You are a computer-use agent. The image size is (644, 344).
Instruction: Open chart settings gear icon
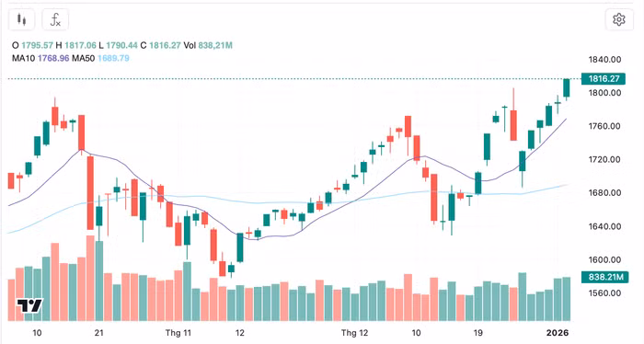619,19
